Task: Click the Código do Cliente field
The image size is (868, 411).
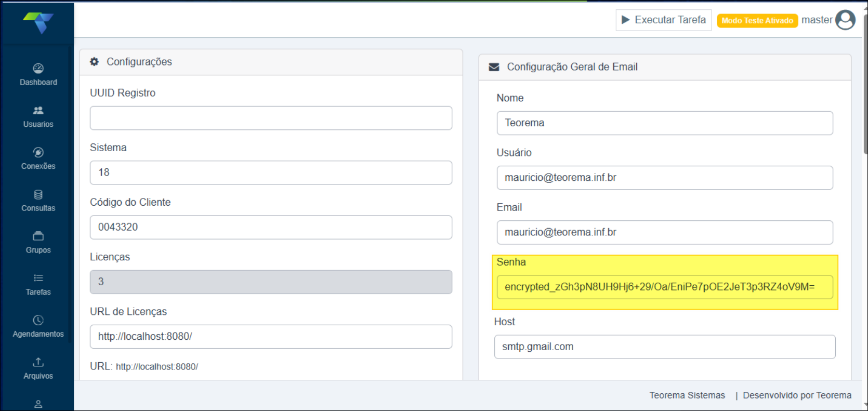Action: click(270, 227)
